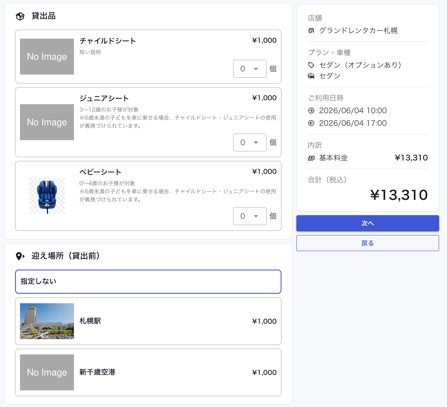Click the money icon beside 基本料金

coord(311,158)
